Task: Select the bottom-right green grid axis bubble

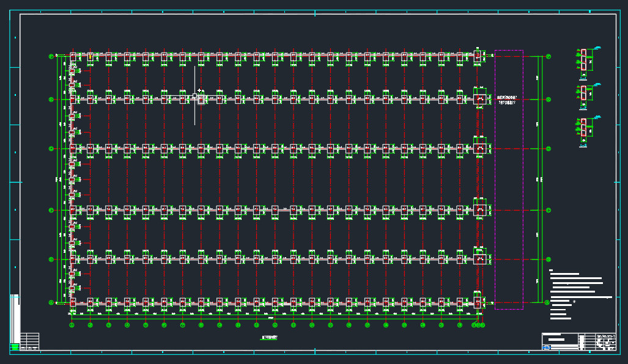Action: 547,302
